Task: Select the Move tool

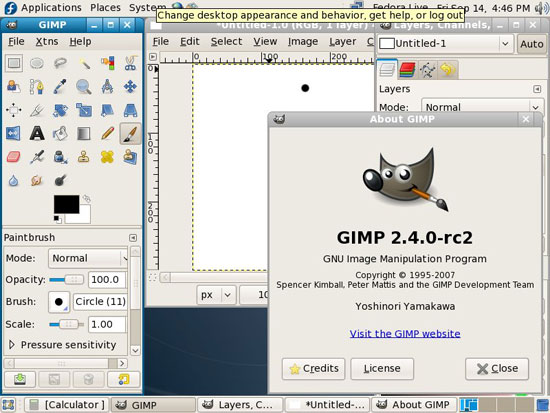Action: pyautogui.click(x=130, y=87)
